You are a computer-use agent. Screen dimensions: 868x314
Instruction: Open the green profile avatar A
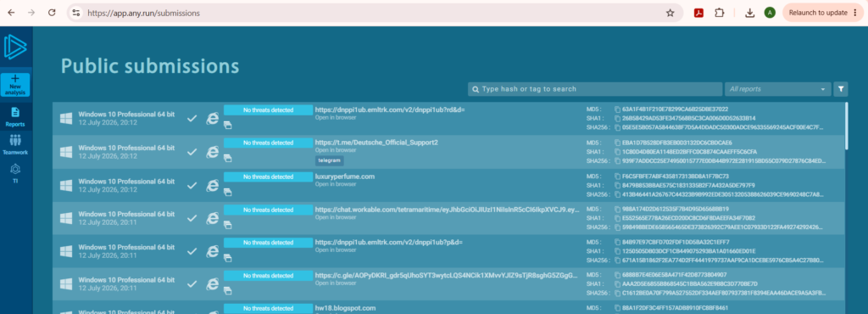(x=770, y=12)
